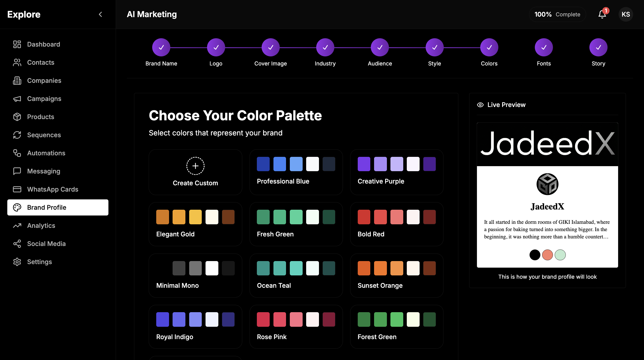The height and width of the screenshot is (360, 644).
Task: Collapse the Explore sidebar chevron
Action: coord(100,14)
